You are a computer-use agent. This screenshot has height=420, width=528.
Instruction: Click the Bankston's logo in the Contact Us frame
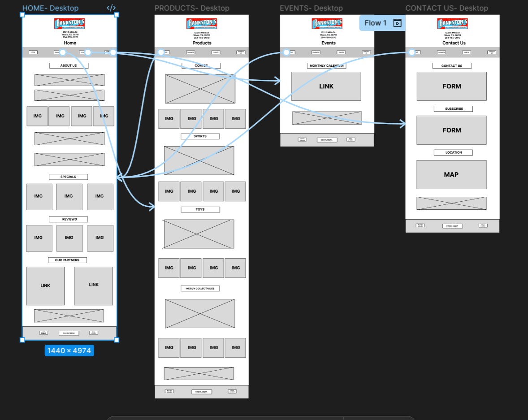pos(452,24)
